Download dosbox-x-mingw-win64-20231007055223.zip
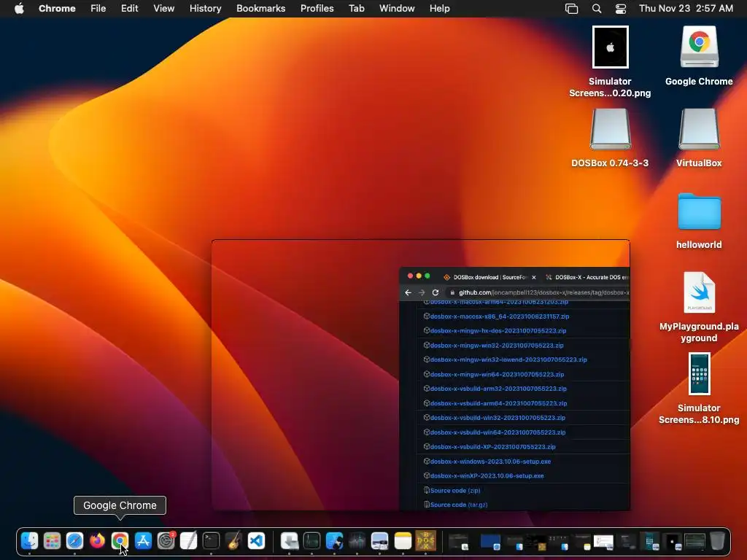747x560 pixels. coord(497,374)
